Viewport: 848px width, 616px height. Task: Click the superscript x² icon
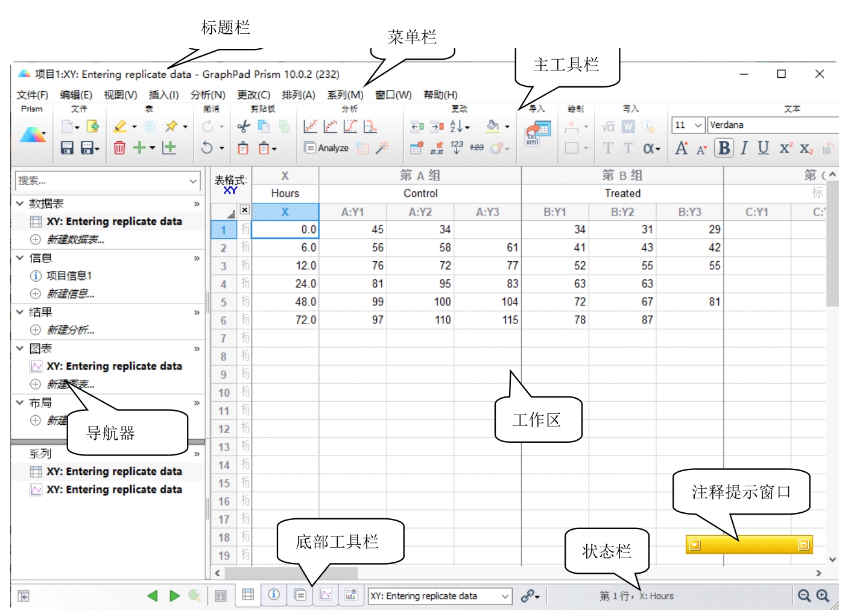coord(785,148)
